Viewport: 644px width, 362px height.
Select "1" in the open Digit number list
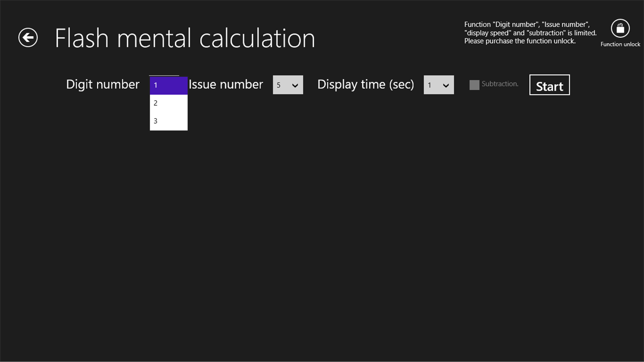click(x=168, y=85)
